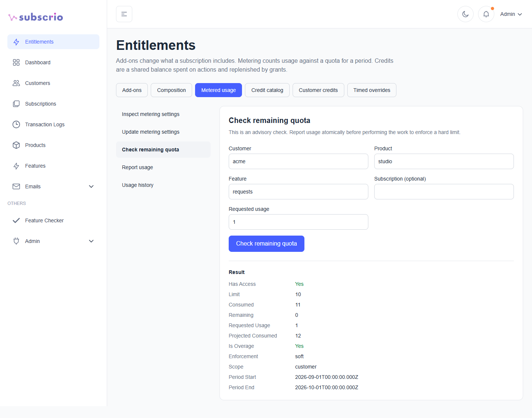Toggle dark mode moon button

coord(465,14)
